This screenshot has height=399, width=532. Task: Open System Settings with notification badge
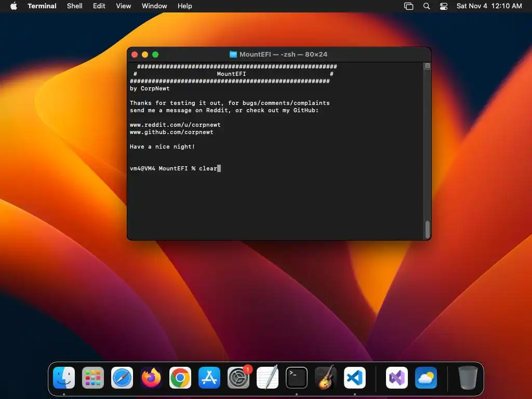coord(238,378)
